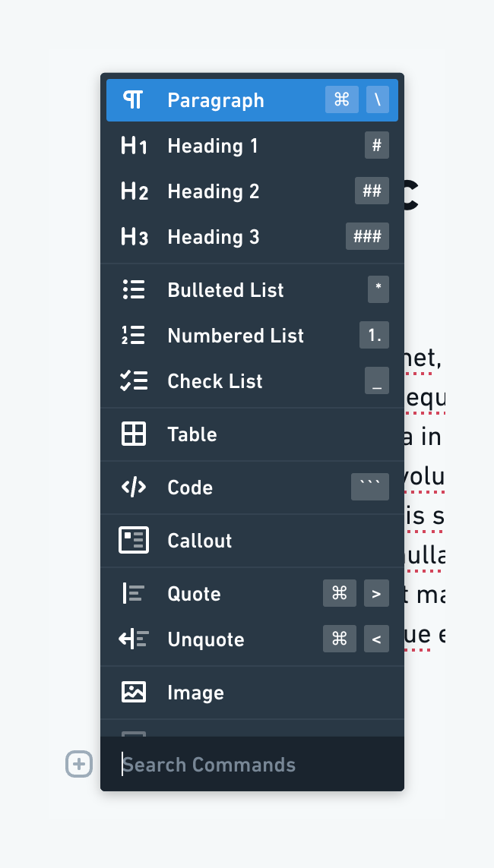
Task: Select the "Unquote" command entry
Action: [x=205, y=639]
